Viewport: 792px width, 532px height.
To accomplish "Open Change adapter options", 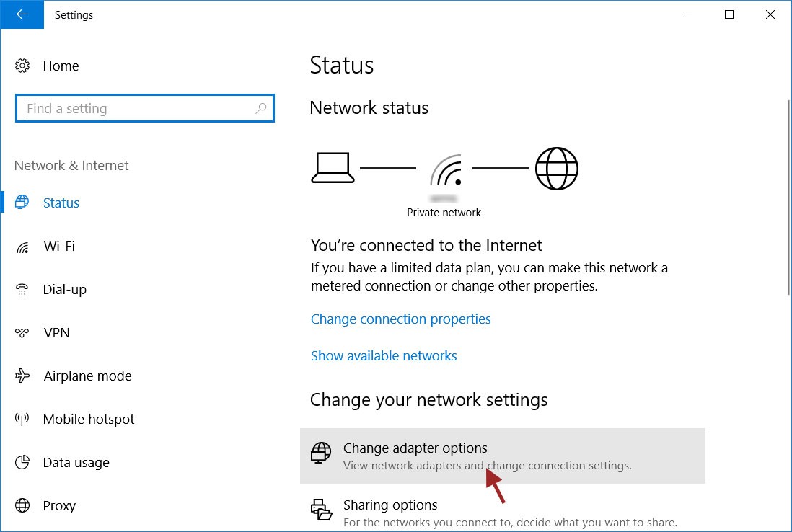I will (x=503, y=456).
